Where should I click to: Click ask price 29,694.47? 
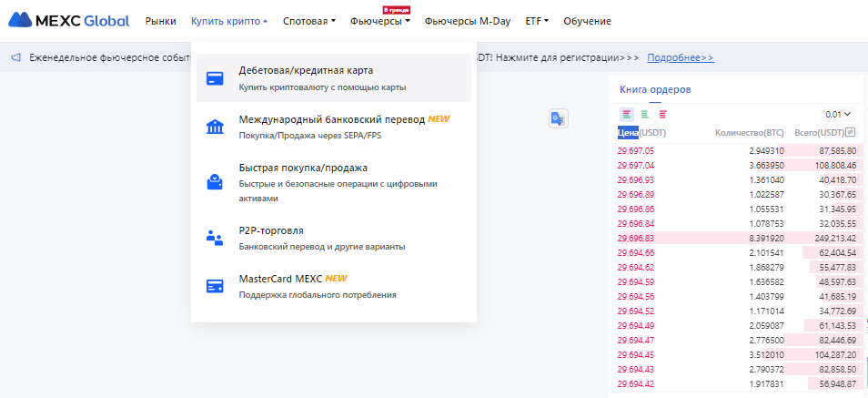point(635,340)
